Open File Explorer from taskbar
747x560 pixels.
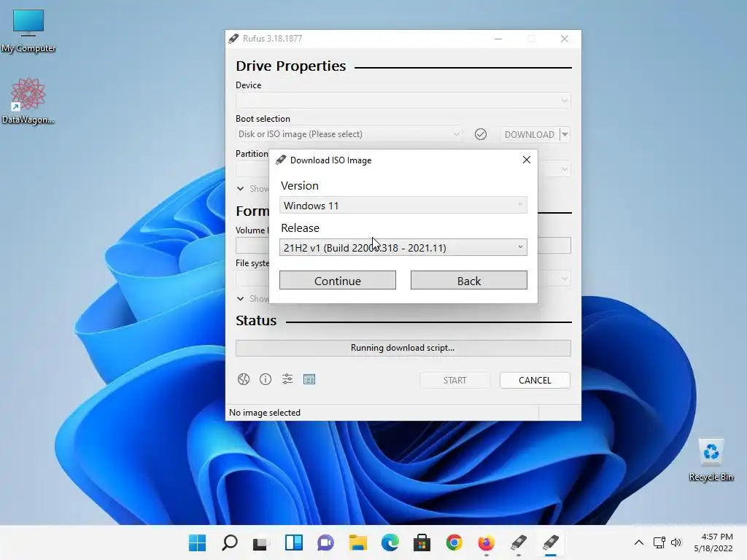pos(357,542)
